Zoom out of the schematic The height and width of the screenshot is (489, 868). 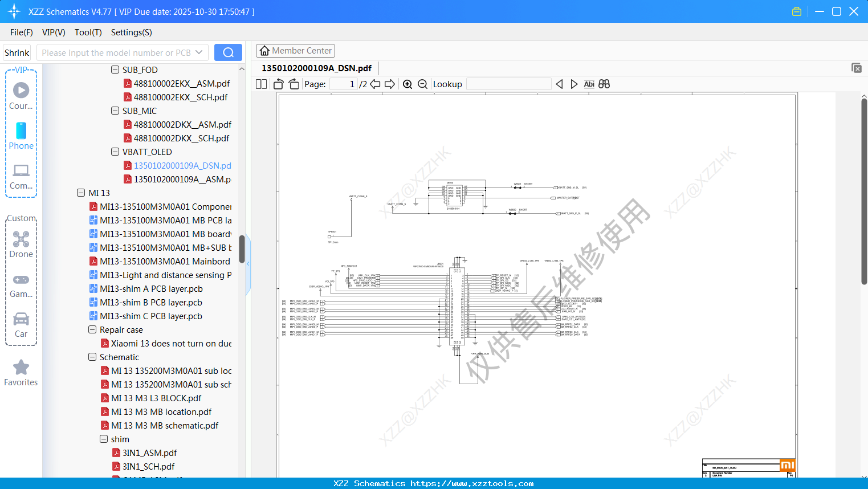422,84
